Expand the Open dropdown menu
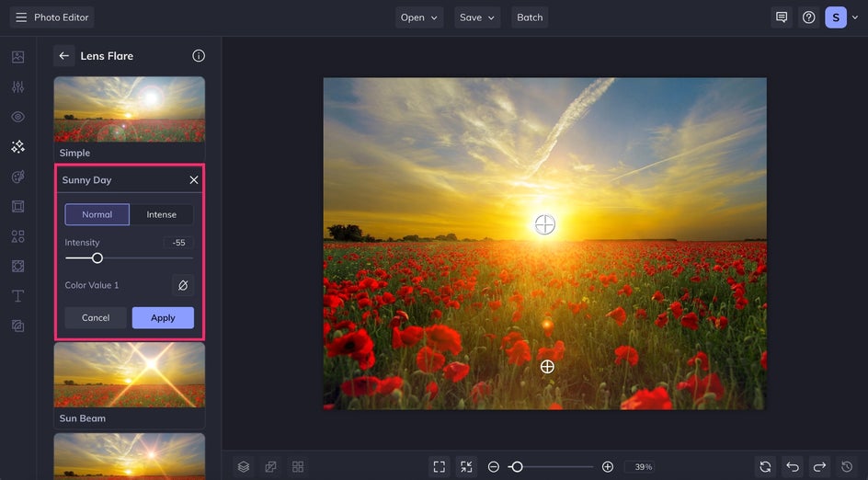The image size is (868, 480). pos(419,17)
